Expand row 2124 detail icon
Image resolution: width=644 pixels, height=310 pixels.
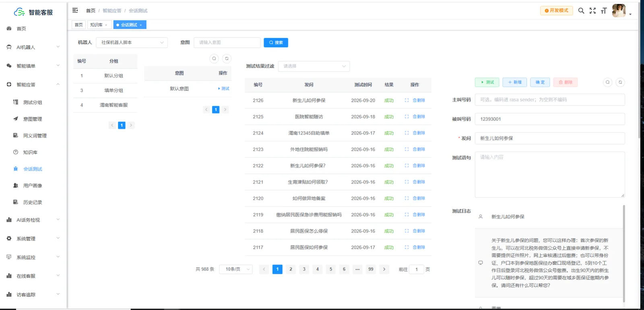tap(407, 133)
